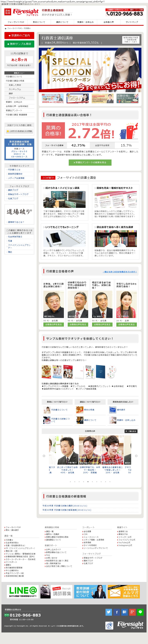Click the フォーサイトTOP breadcrumb link

(x=14, y=28)
